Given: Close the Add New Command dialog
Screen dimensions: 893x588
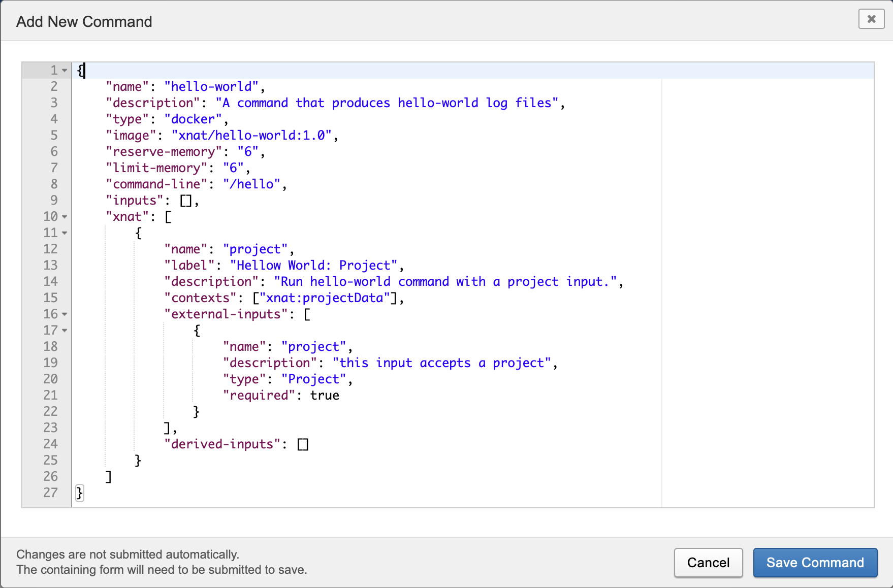Looking at the screenshot, I should click(871, 19).
